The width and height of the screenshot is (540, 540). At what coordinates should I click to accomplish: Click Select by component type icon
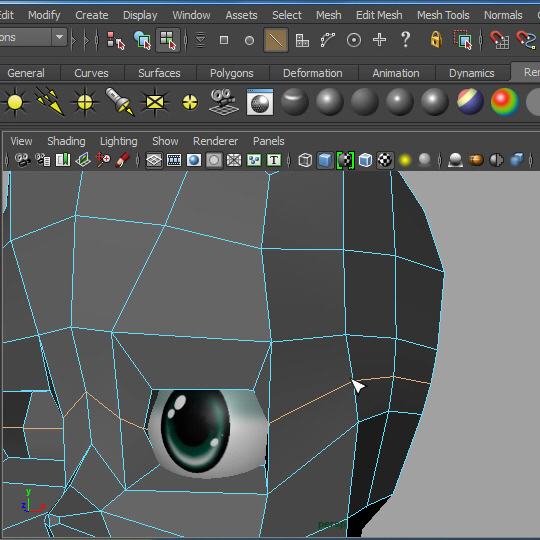[168, 40]
